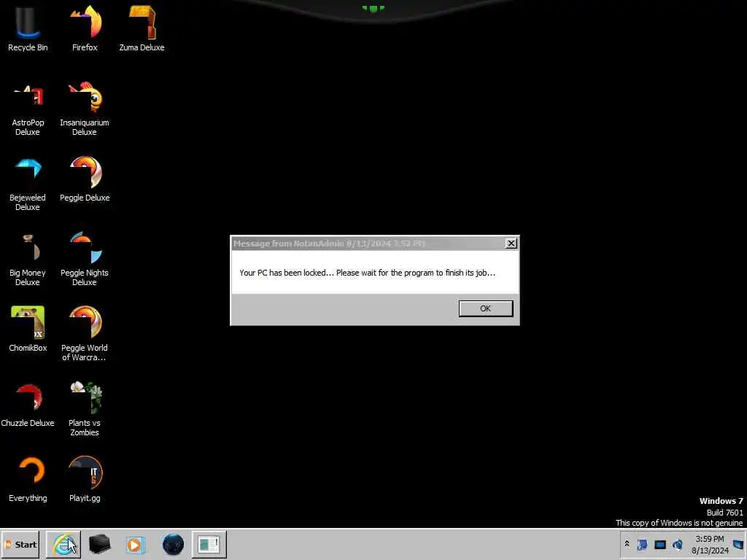This screenshot has height=560, width=747.
Task: Click the blue monitor tray icon
Action: pos(659,544)
